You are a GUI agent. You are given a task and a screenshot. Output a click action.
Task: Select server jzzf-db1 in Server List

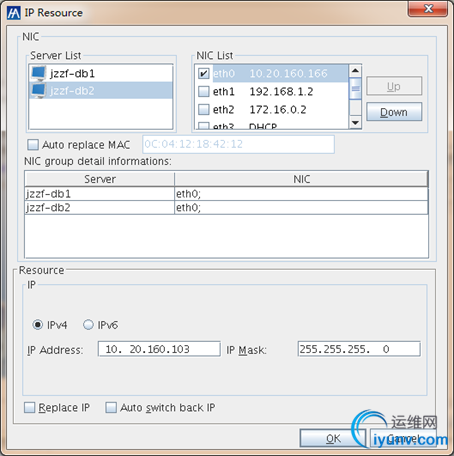101,73
